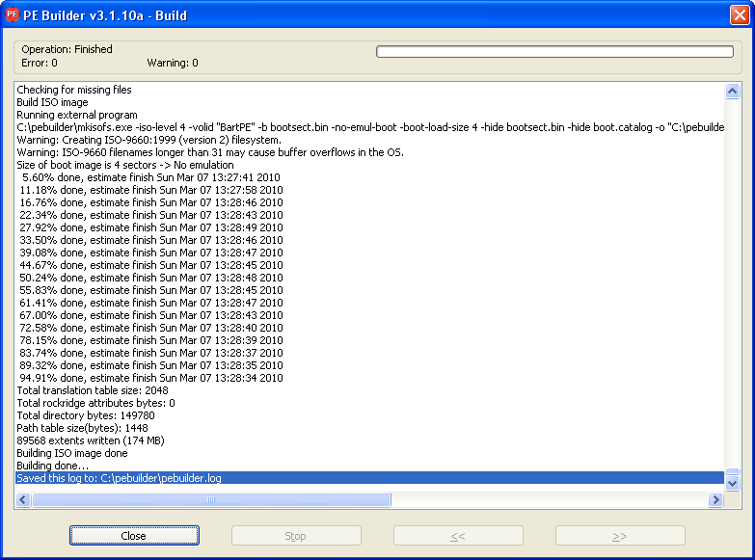Select '89568 extents written (174 MB)' line

coord(370,440)
